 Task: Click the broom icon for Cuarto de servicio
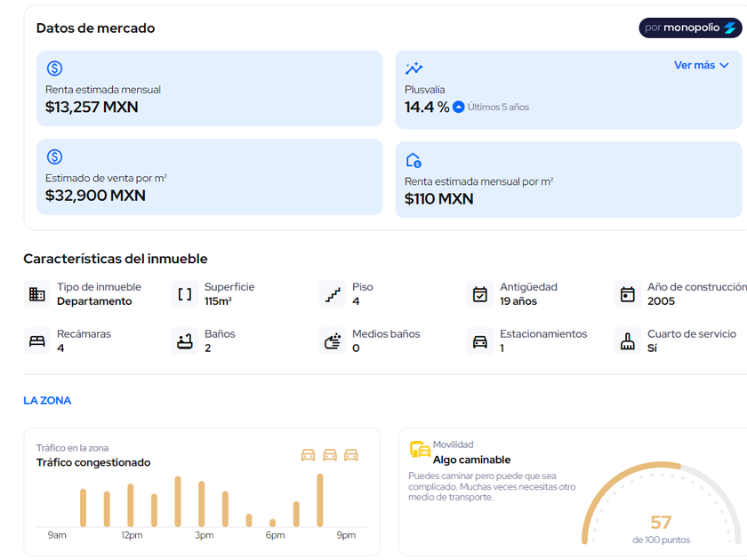pyautogui.click(x=628, y=341)
